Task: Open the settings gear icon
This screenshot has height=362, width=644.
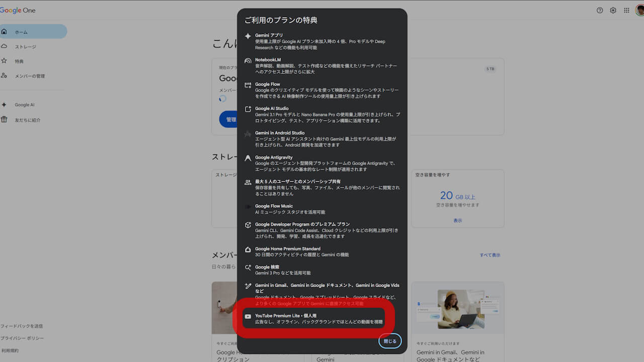Action: click(x=613, y=10)
